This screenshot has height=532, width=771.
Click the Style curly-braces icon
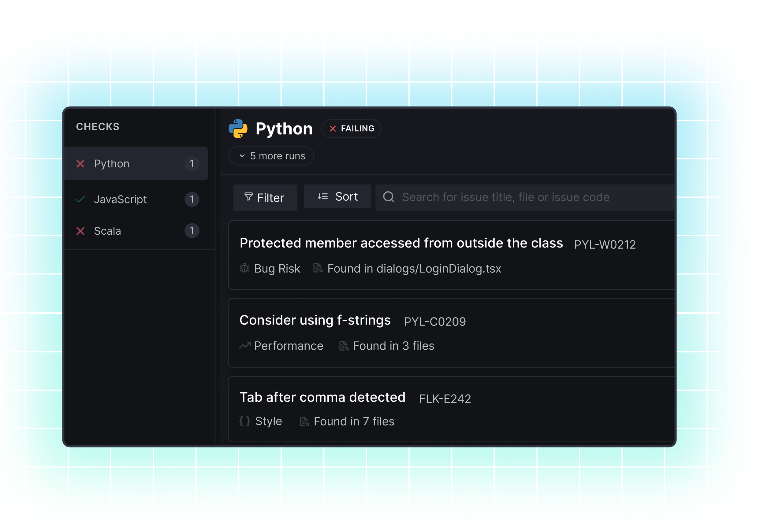coord(244,421)
